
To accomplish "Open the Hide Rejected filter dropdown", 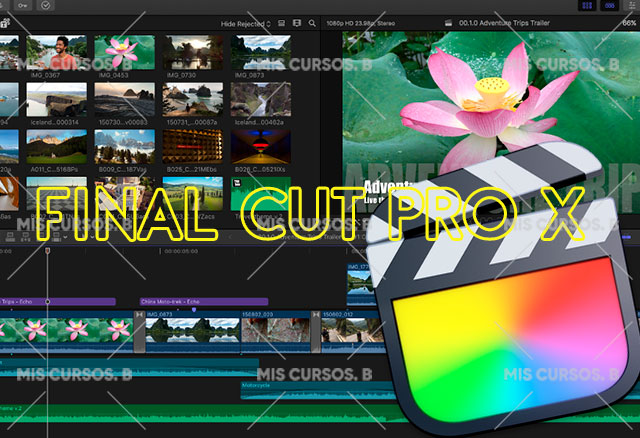I will (246, 23).
